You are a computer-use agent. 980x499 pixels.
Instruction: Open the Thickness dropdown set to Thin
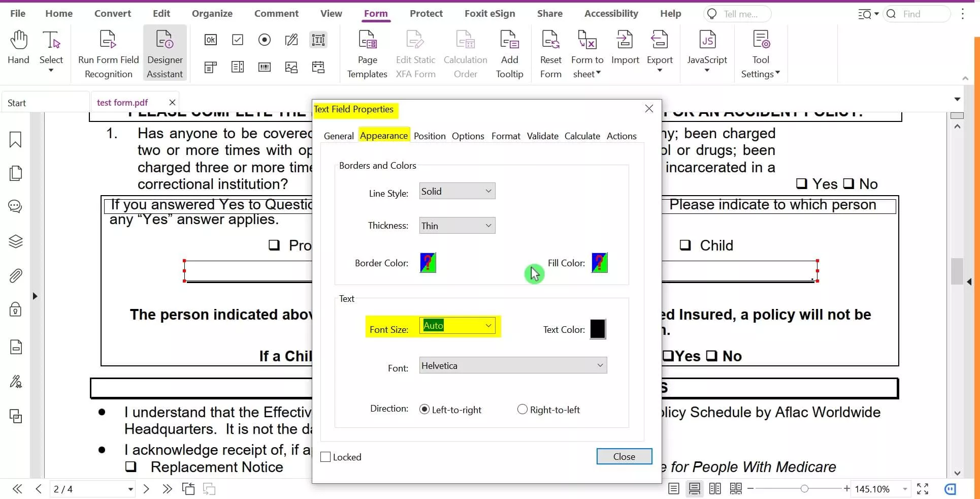(456, 225)
